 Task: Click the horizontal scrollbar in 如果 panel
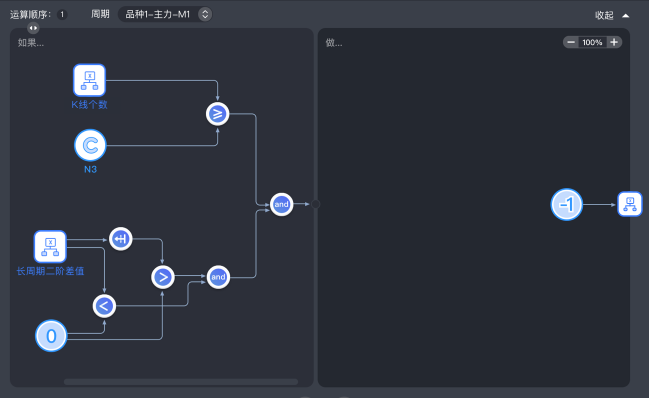pos(181,381)
